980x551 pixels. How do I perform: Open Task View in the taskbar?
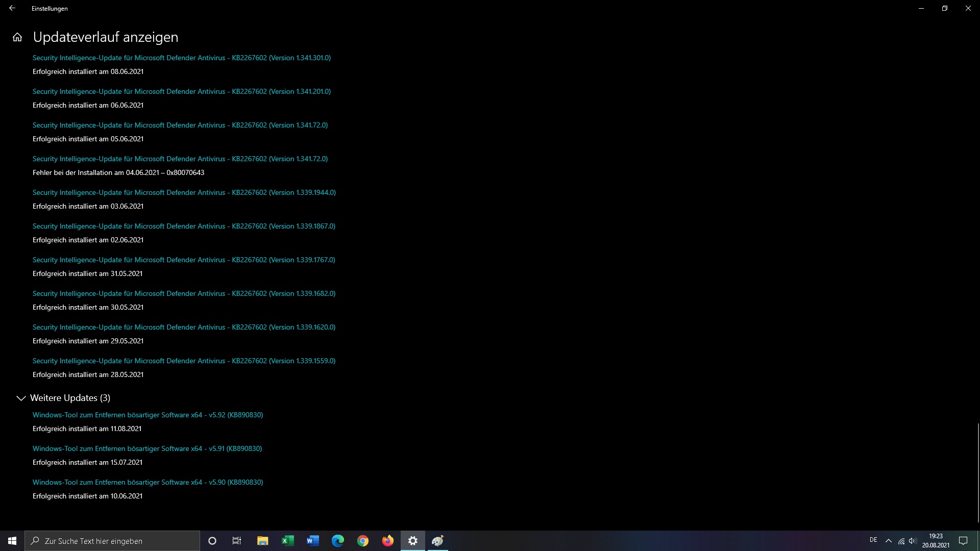click(x=237, y=541)
